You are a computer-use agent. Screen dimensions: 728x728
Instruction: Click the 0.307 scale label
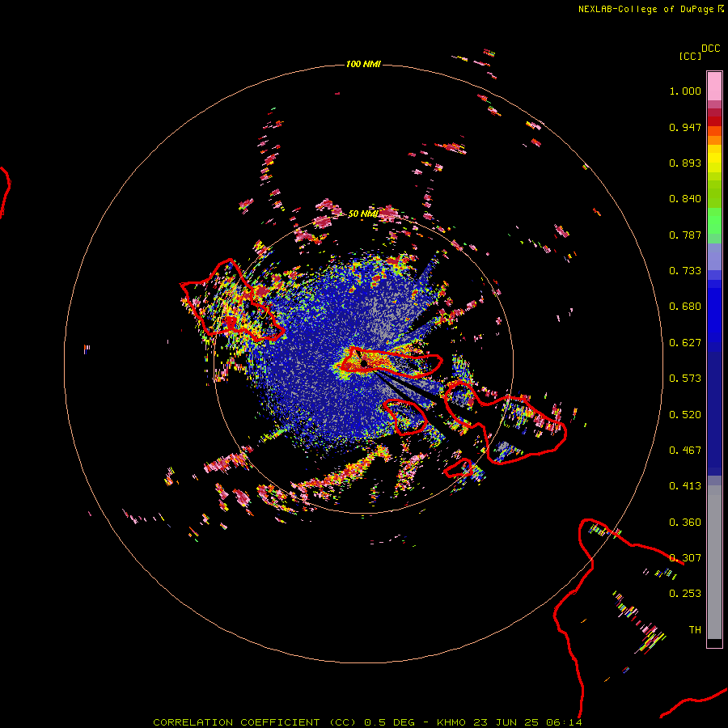[685, 558]
